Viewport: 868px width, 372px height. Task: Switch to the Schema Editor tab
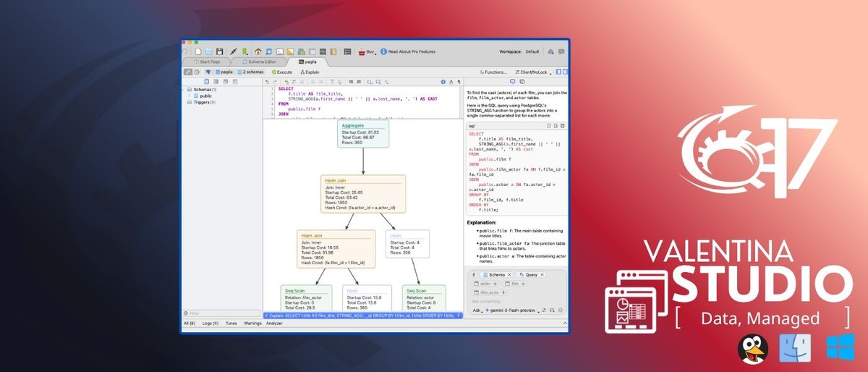260,62
